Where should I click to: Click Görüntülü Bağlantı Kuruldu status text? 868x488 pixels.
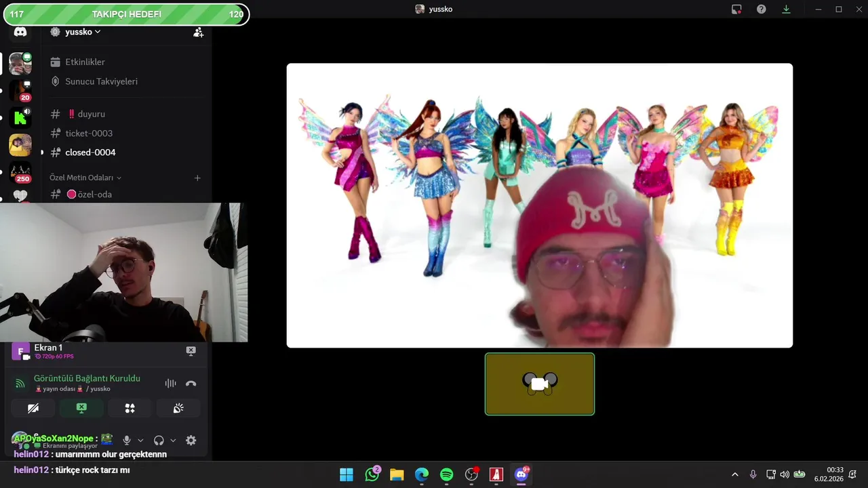click(87, 378)
